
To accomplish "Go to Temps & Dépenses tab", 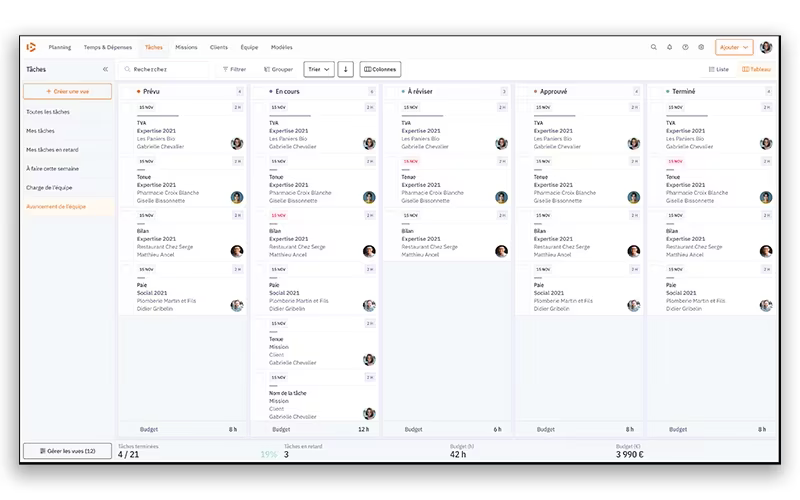I will click(x=108, y=47).
